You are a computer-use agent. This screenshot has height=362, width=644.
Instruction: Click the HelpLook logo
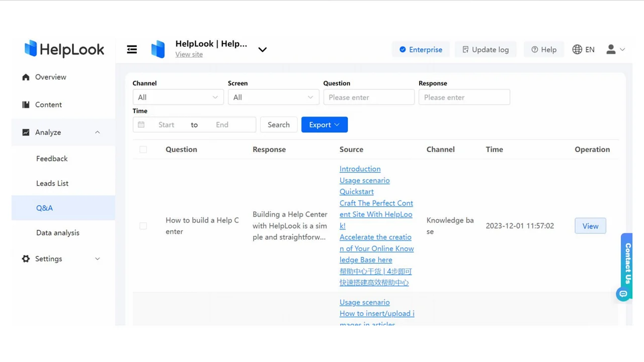coord(64,49)
